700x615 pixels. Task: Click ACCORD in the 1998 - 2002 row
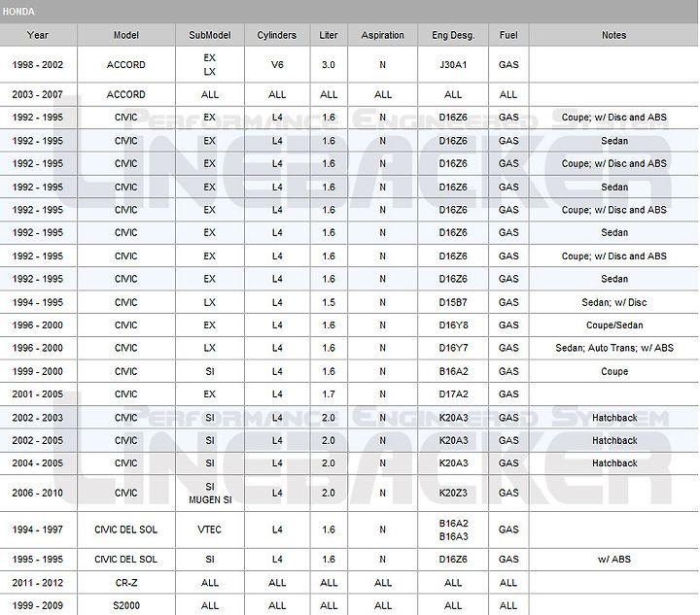126,65
